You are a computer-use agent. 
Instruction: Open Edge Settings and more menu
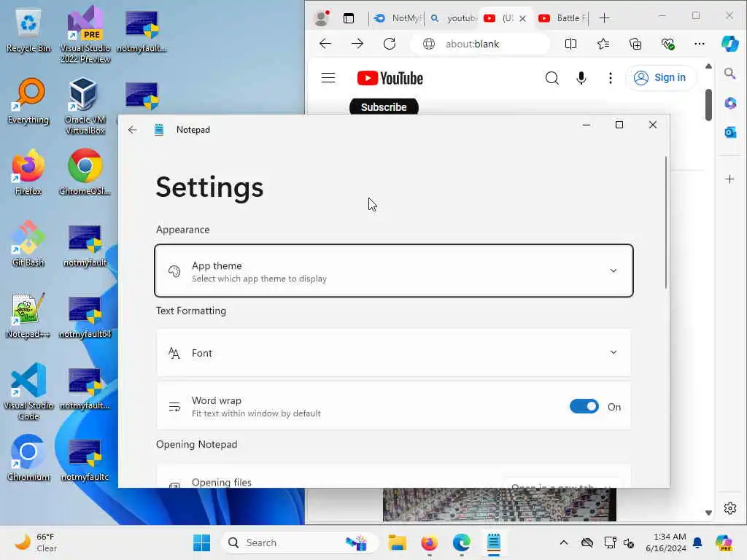[x=700, y=44]
